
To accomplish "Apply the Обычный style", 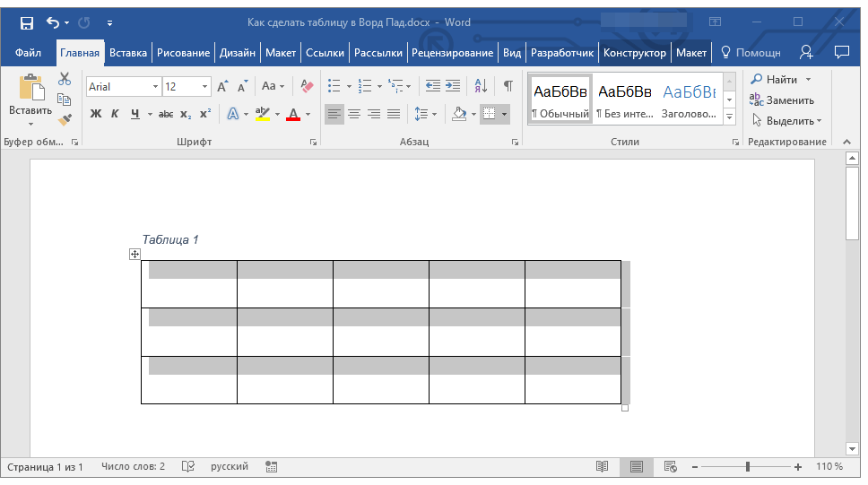I will click(x=560, y=100).
